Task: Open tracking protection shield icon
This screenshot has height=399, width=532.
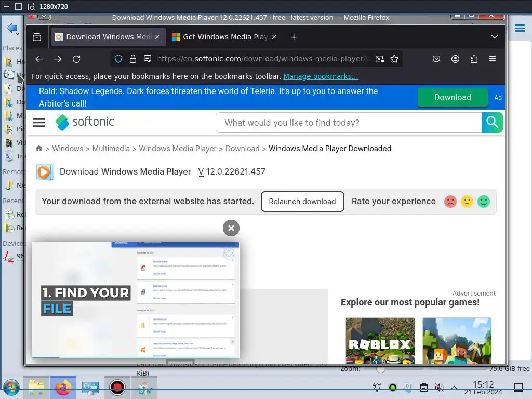Action: (118, 59)
